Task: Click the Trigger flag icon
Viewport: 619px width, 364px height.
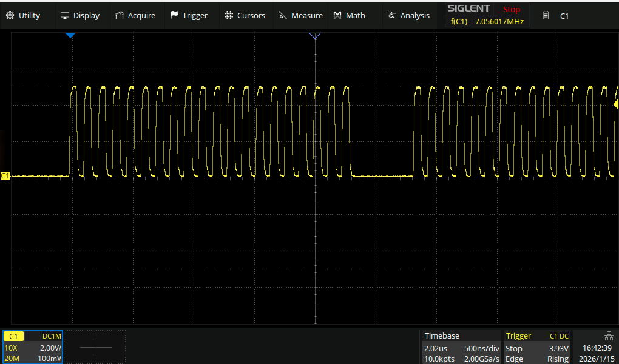Action: point(174,15)
